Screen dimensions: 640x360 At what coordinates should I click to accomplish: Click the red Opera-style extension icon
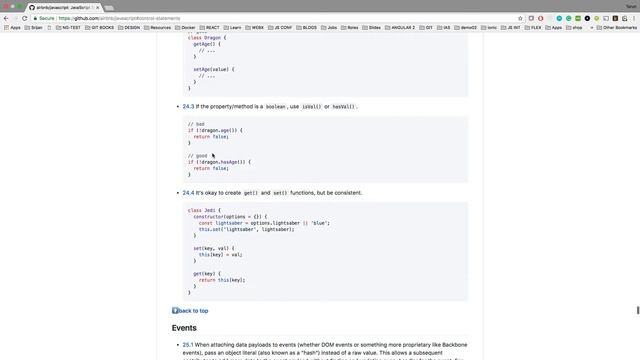pos(540,18)
